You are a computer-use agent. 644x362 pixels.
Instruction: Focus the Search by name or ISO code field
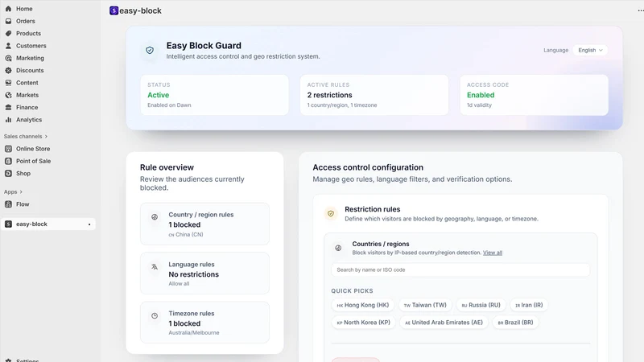(460, 269)
